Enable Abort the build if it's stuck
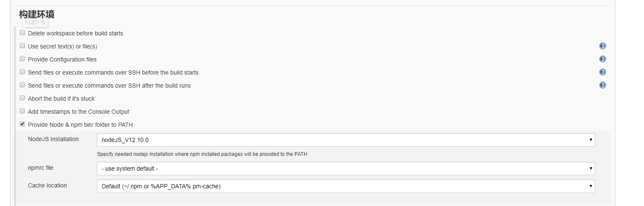Image resolution: width=644 pixels, height=206 pixels. [22, 98]
